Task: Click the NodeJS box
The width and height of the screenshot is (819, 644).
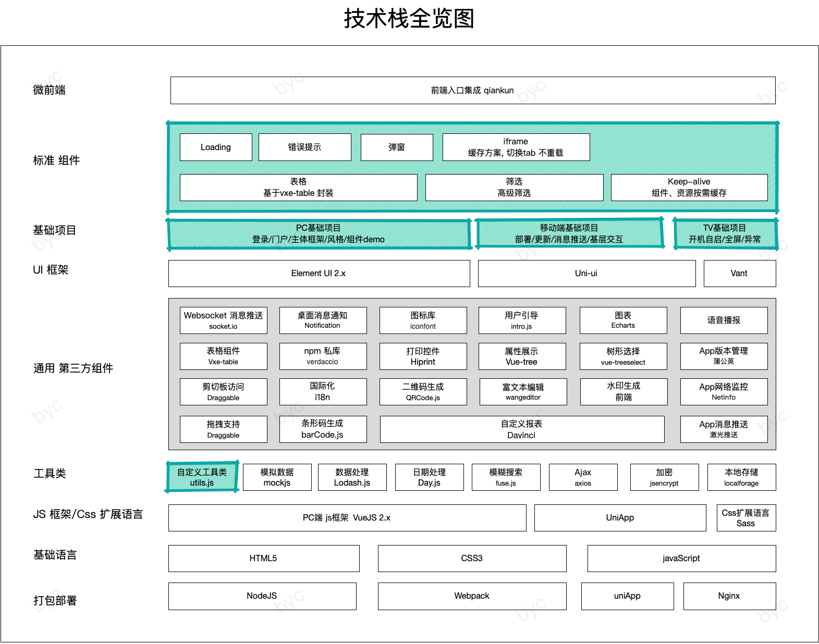Action: click(x=262, y=596)
